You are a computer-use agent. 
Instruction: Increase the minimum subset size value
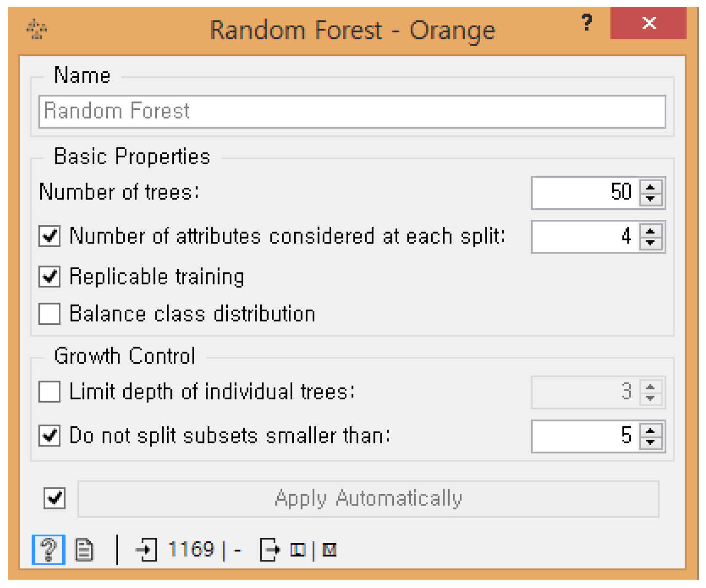click(651, 430)
